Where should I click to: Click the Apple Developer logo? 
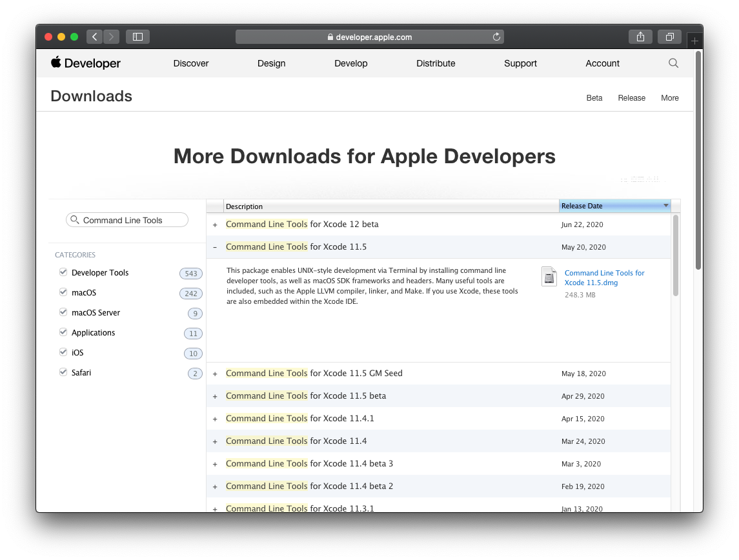(86, 63)
